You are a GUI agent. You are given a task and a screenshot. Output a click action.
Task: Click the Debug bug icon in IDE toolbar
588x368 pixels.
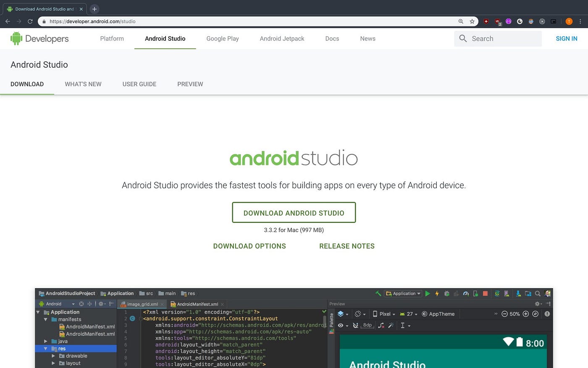pos(446,294)
